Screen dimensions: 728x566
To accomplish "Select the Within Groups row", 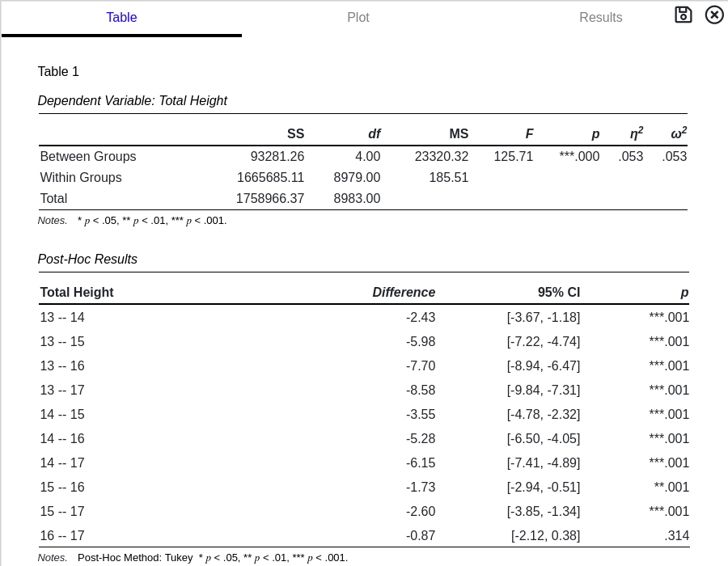I will coord(82,177).
